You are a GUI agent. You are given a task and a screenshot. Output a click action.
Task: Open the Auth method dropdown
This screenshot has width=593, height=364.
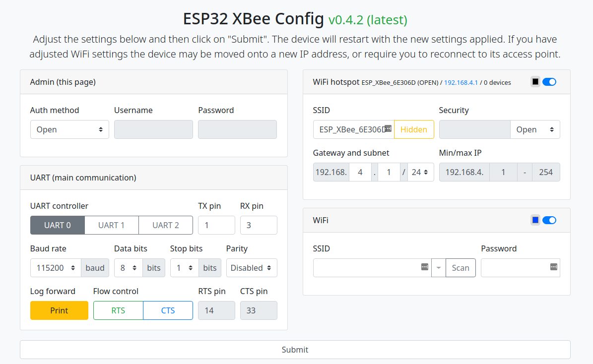(x=69, y=129)
